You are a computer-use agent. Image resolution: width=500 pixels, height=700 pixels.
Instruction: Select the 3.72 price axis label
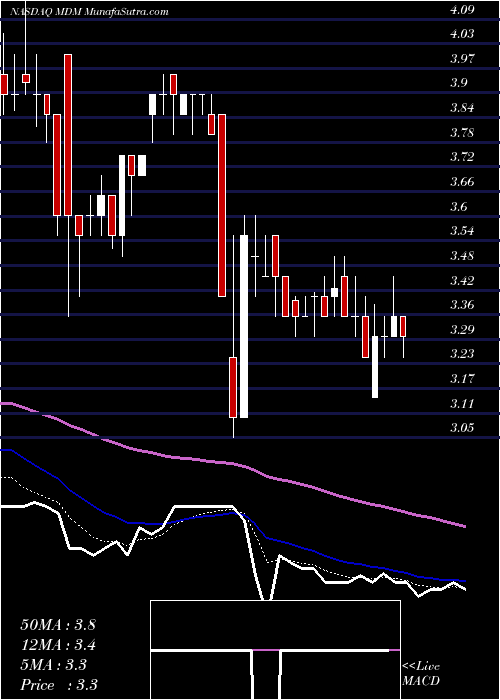tap(461, 157)
